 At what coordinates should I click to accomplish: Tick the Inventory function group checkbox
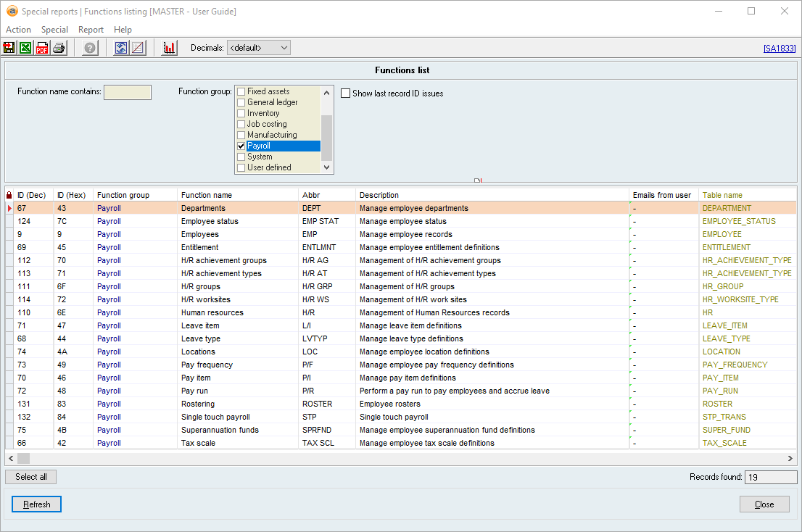point(241,114)
